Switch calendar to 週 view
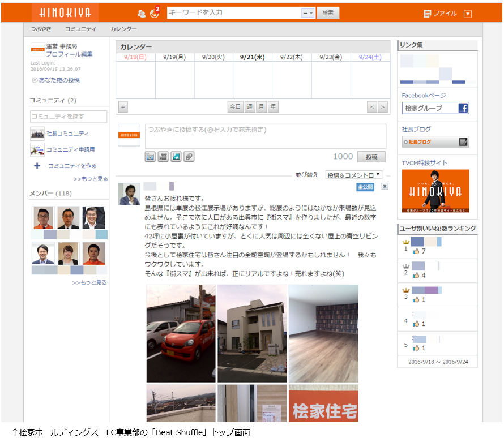 click(x=250, y=106)
